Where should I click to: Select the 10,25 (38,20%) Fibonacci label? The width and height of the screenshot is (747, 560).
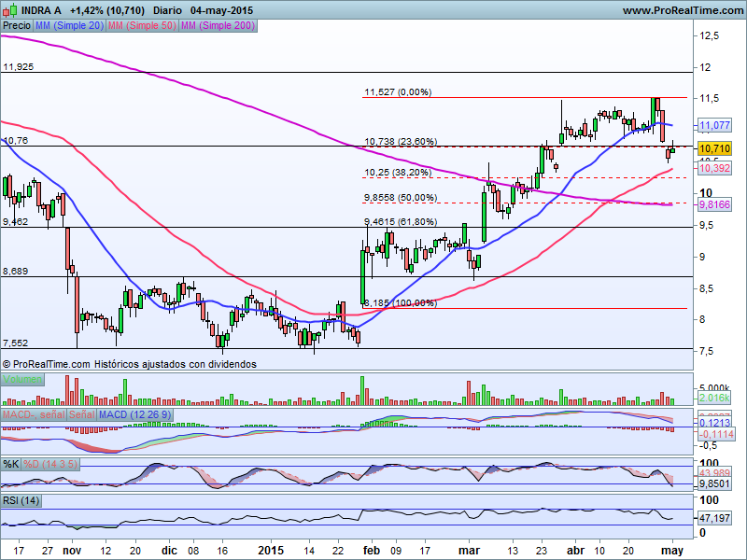tap(398, 173)
